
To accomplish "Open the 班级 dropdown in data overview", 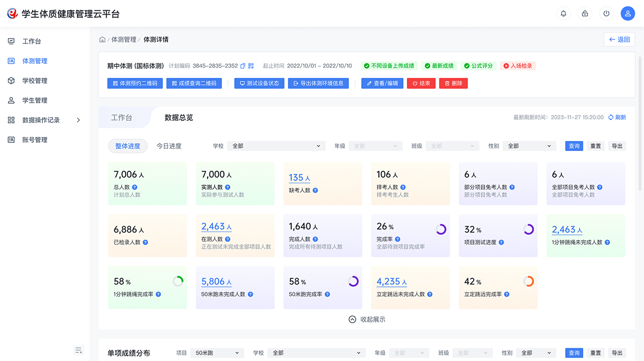I will point(452,146).
